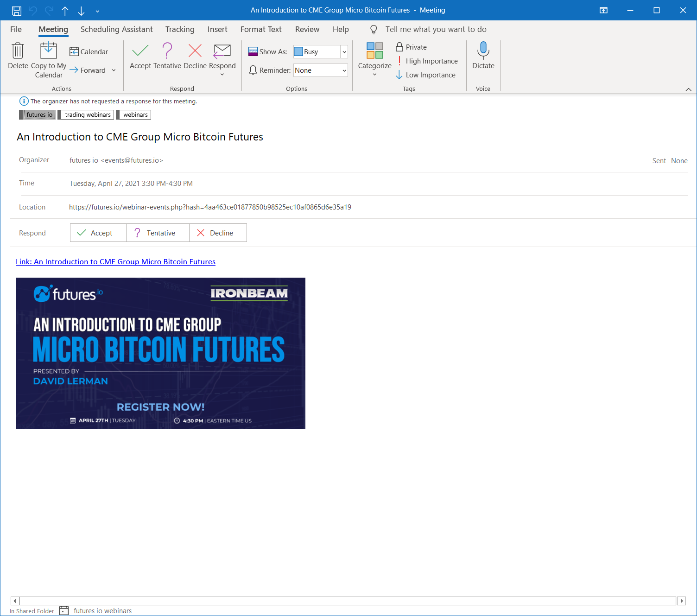Click horizontal scrollbar right arrow

tap(681, 601)
